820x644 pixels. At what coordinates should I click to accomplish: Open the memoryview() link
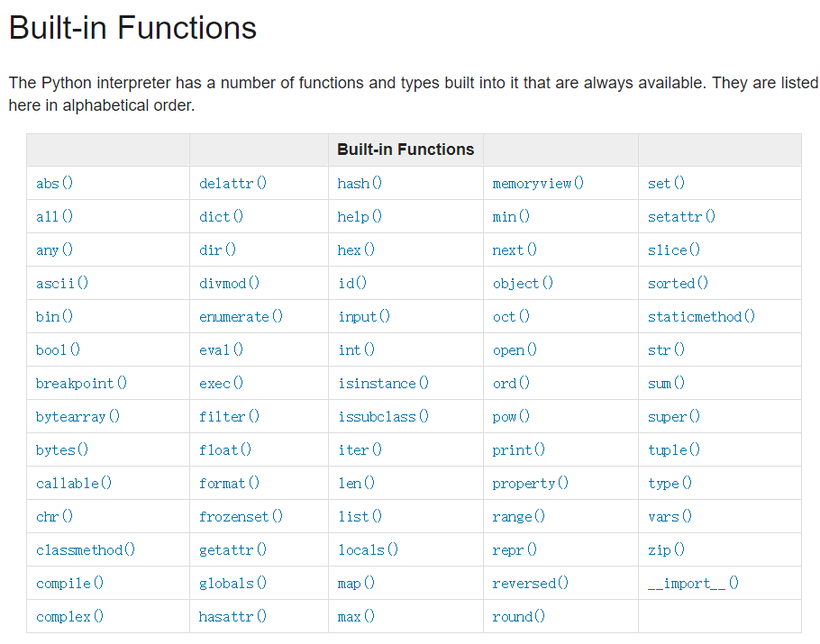538,184
